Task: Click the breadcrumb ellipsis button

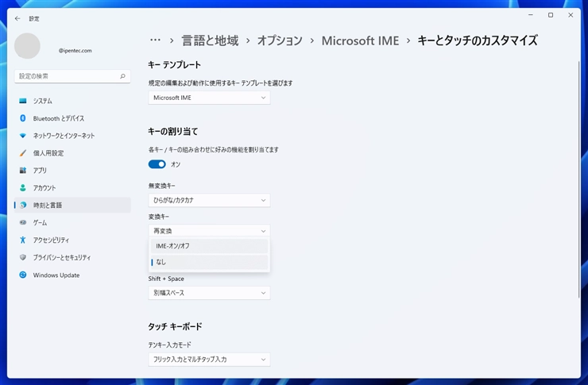Action: (155, 40)
